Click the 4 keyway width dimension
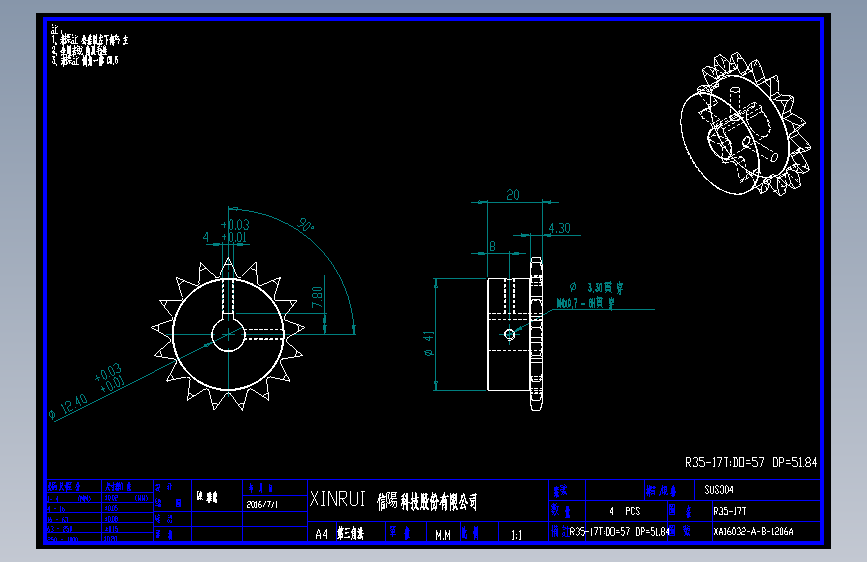Screen dimensions: 867x562 pyautogui.click(x=206, y=237)
